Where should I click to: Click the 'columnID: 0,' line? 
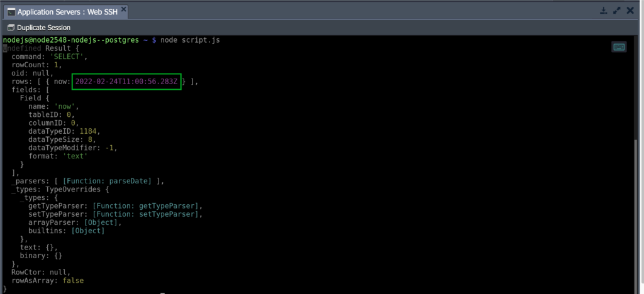click(x=54, y=123)
